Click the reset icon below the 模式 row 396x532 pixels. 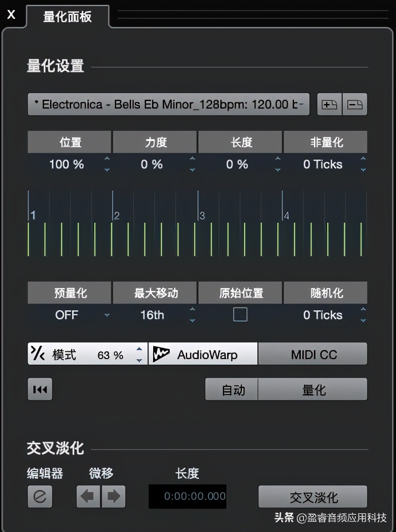click(39, 389)
